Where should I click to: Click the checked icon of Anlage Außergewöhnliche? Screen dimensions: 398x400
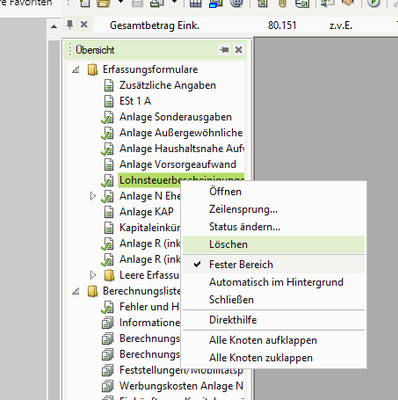(107, 133)
